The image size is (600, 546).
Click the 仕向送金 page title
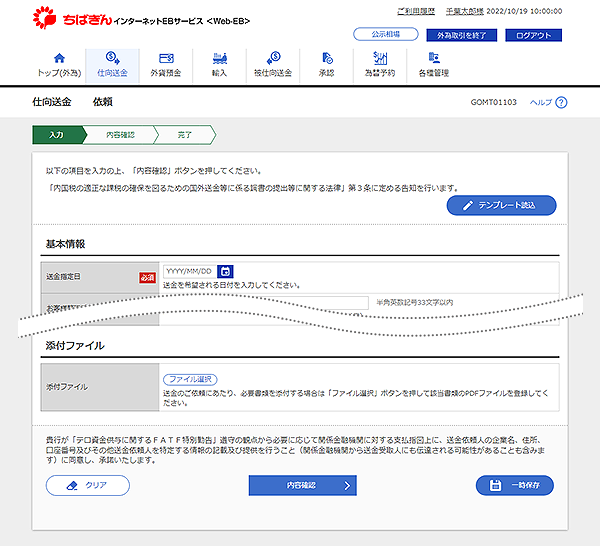click(x=52, y=102)
